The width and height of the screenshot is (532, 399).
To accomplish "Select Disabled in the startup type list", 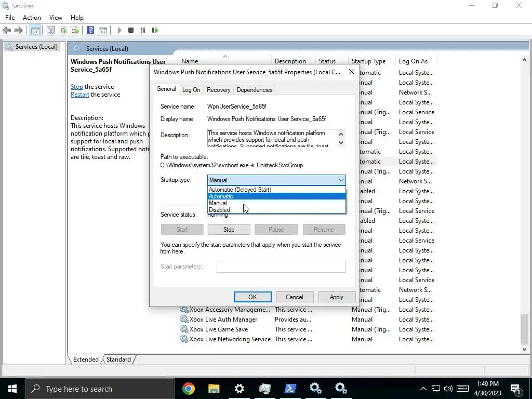I will pos(276,210).
